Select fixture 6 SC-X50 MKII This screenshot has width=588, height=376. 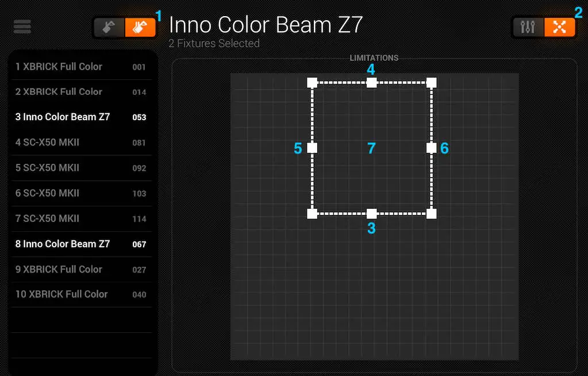coord(80,193)
